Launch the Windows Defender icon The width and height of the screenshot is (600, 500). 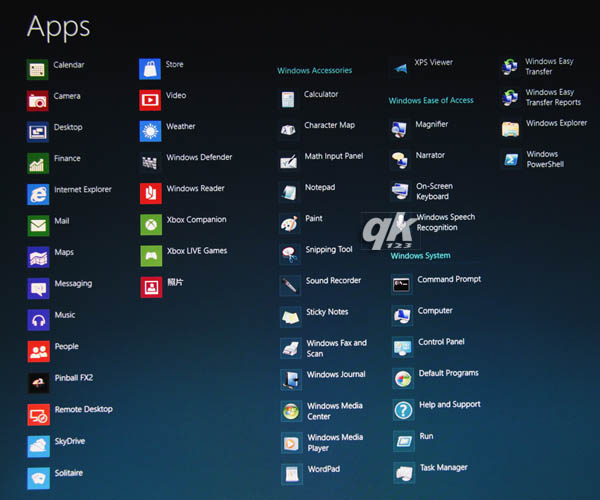click(150, 163)
